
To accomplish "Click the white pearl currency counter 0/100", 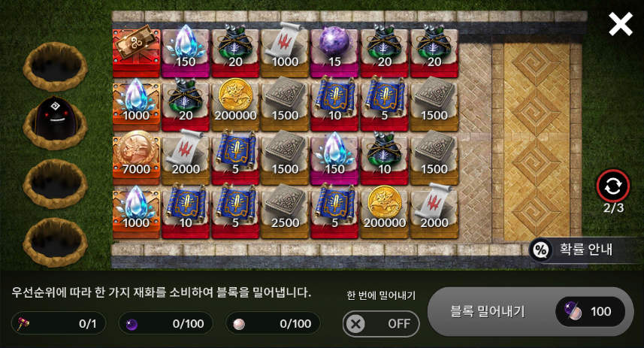I will click(273, 324).
